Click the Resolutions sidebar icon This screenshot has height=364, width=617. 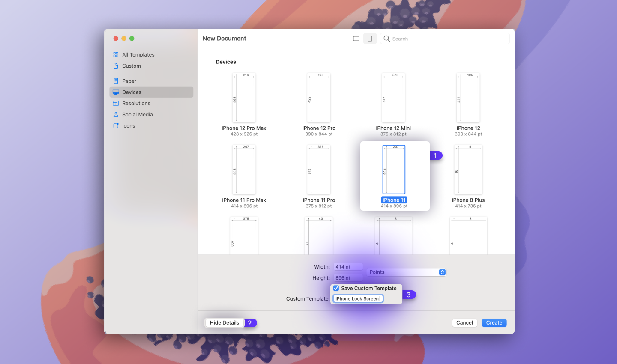click(x=116, y=103)
